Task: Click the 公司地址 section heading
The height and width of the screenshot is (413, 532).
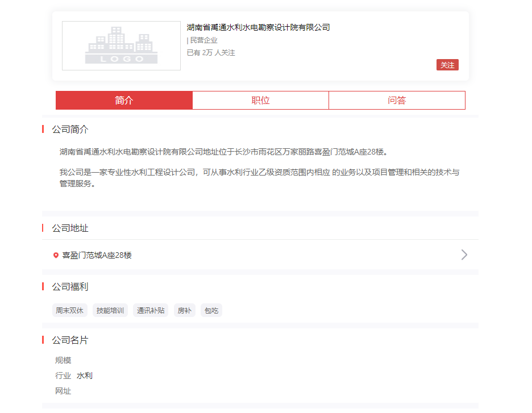Action: [x=70, y=228]
